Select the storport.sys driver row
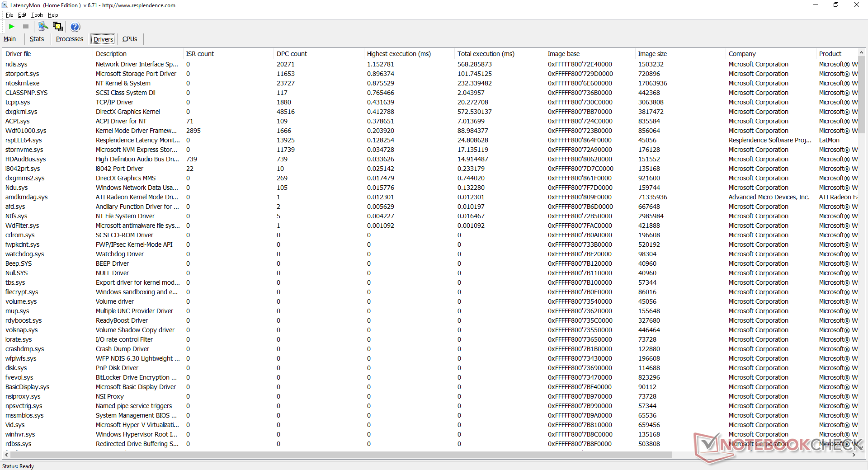This screenshot has width=868, height=470. [x=430, y=74]
